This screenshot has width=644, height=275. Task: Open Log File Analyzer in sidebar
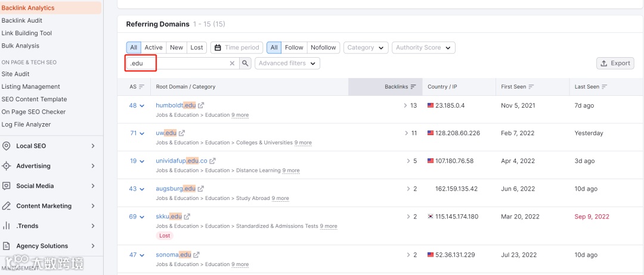click(x=26, y=124)
